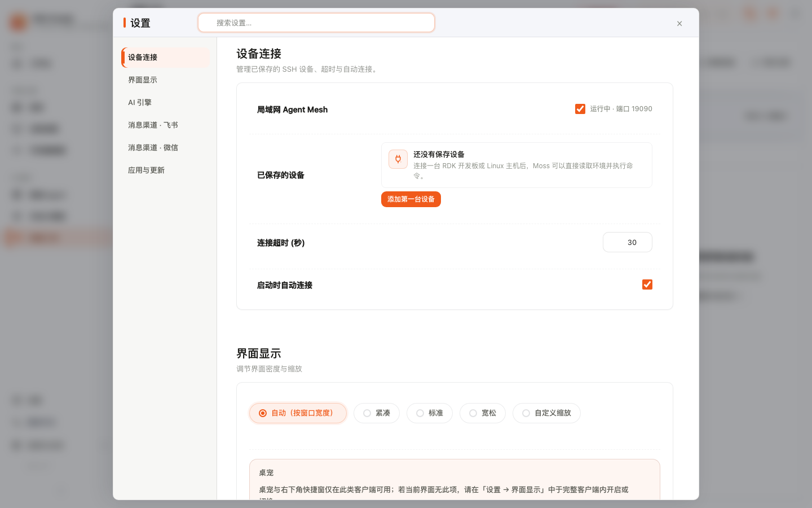Select the 宽松 density option
The width and height of the screenshot is (812, 508).
click(483, 413)
